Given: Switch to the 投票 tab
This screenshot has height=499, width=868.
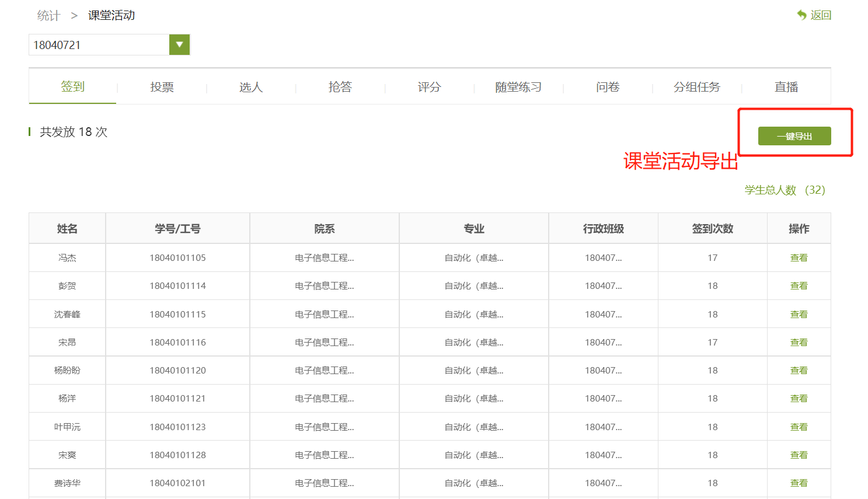Looking at the screenshot, I should coord(162,87).
